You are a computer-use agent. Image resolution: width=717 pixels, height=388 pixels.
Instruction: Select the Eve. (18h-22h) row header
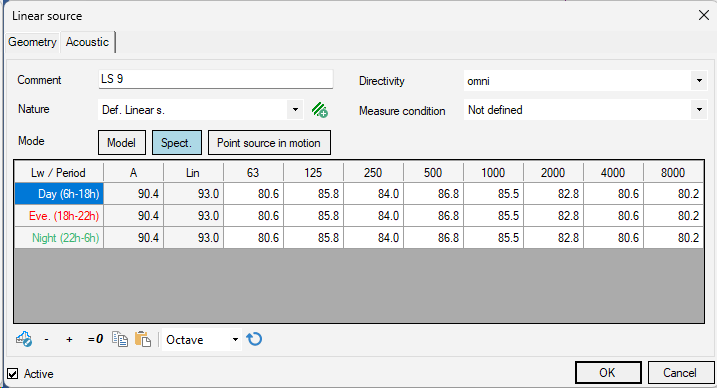(x=59, y=216)
